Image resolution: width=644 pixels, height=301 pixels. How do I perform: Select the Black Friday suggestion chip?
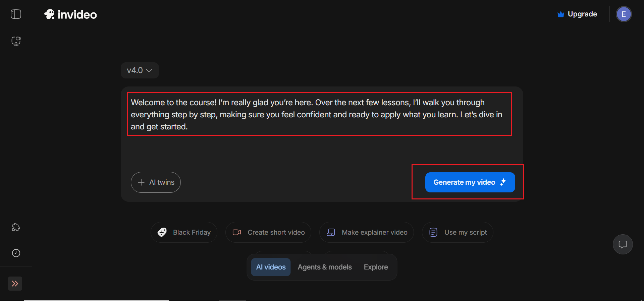184,232
